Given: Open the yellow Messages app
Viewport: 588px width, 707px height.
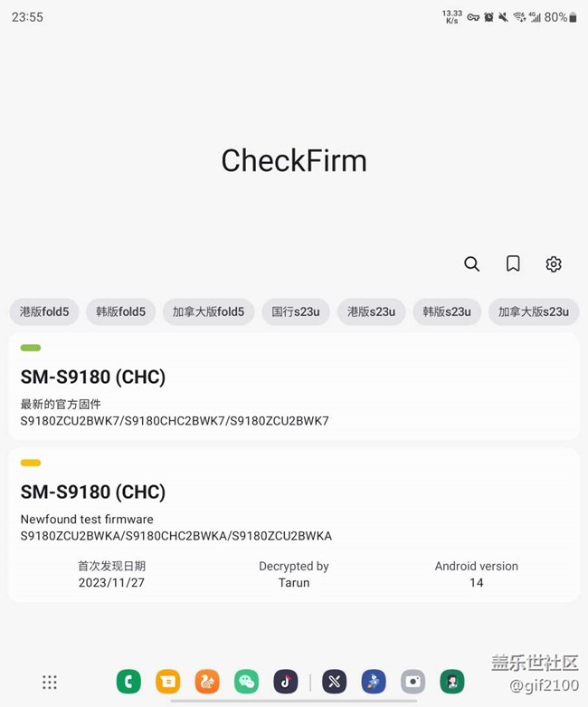Looking at the screenshot, I should pyautogui.click(x=167, y=682).
